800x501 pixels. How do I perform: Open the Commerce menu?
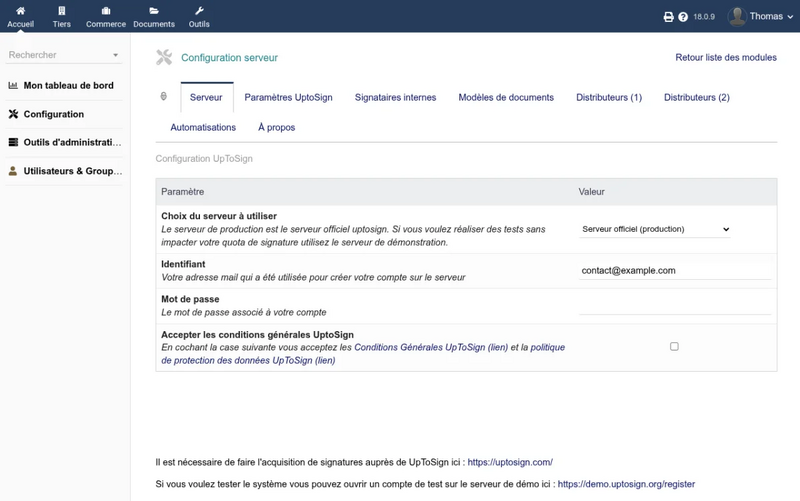coord(106,17)
